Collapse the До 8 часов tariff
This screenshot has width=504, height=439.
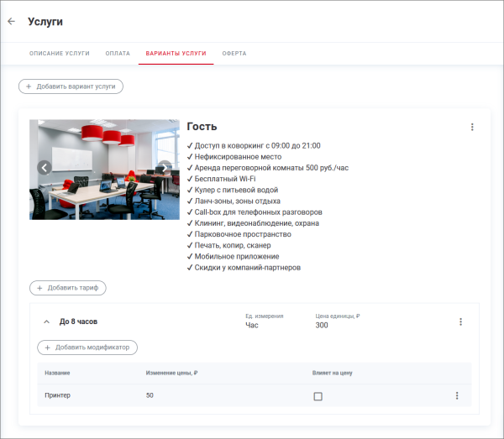[46, 321]
